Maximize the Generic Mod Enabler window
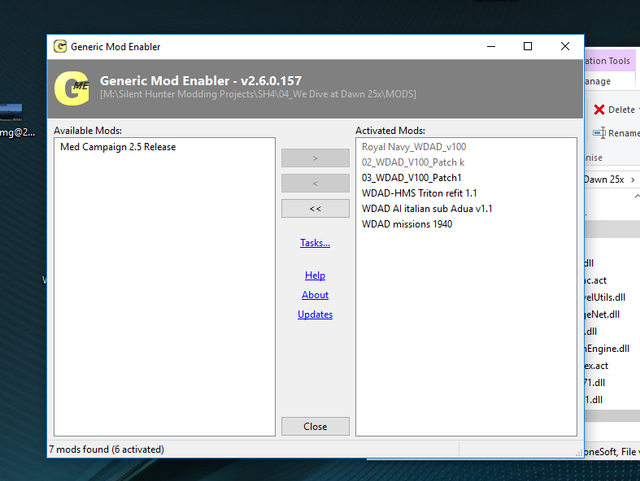 point(528,46)
